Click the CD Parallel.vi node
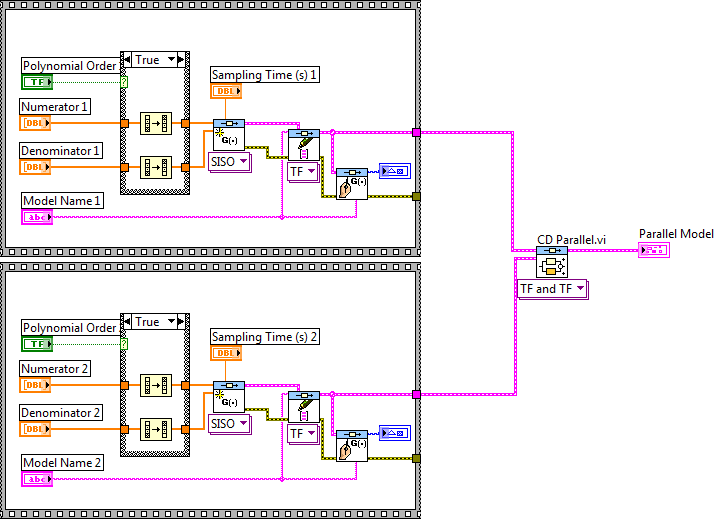 point(552,262)
